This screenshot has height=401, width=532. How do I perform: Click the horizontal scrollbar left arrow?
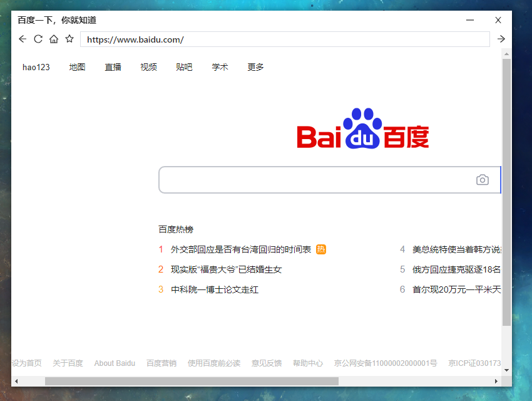(16, 382)
